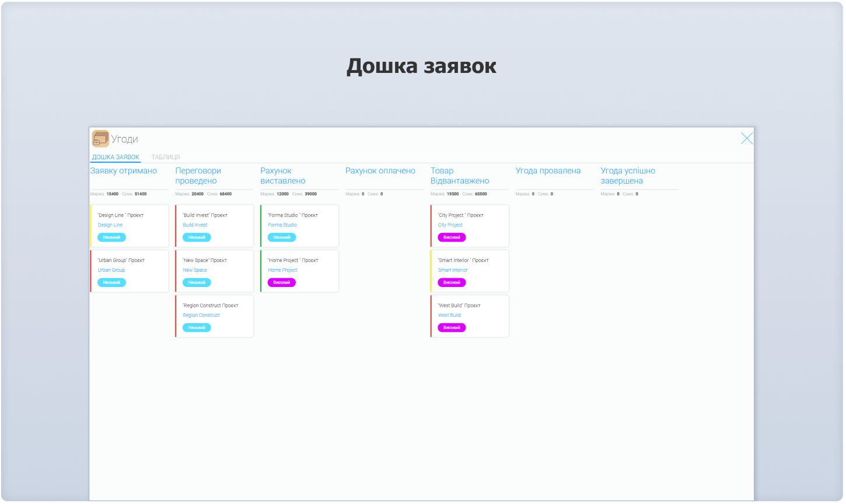
Task: Close the Угоди window
Action: [x=747, y=138]
